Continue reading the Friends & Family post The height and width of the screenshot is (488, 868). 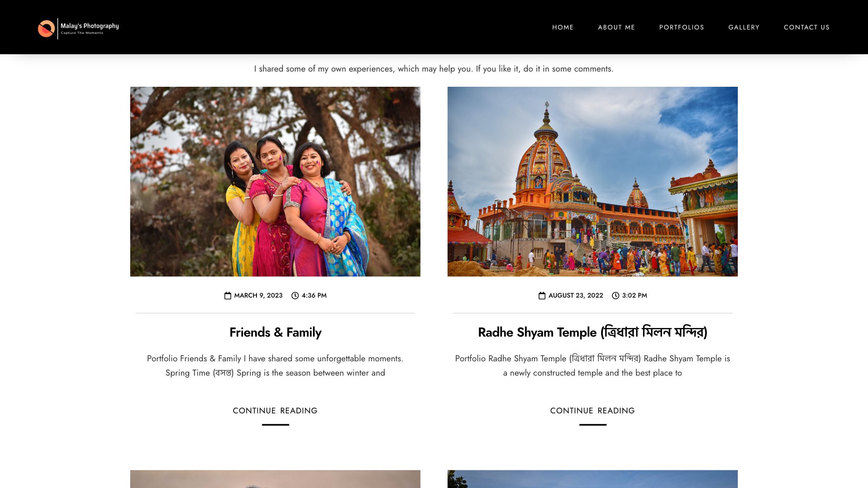tap(275, 411)
